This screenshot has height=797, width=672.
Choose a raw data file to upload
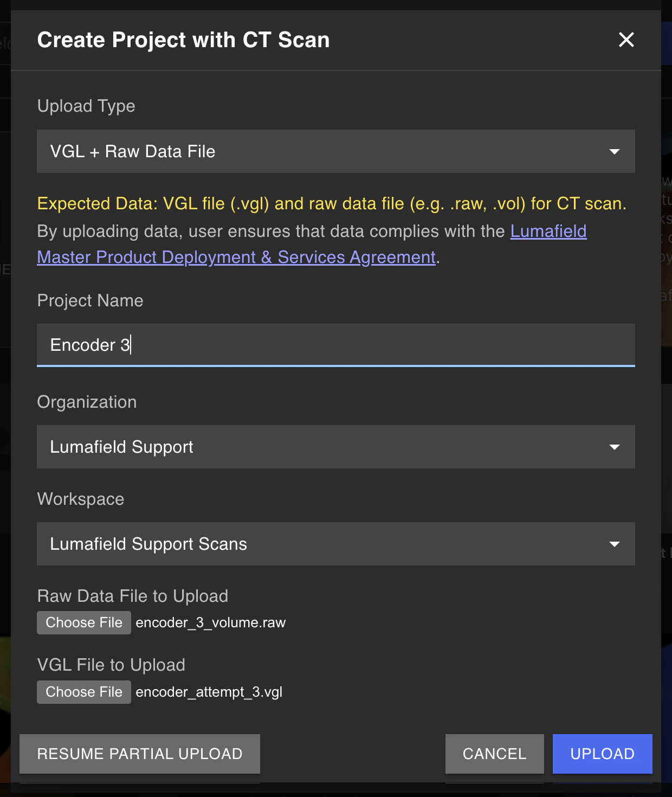83,622
